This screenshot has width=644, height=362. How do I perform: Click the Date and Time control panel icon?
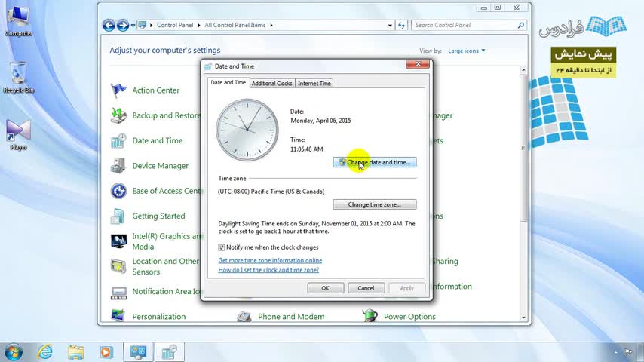(x=118, y=140)
